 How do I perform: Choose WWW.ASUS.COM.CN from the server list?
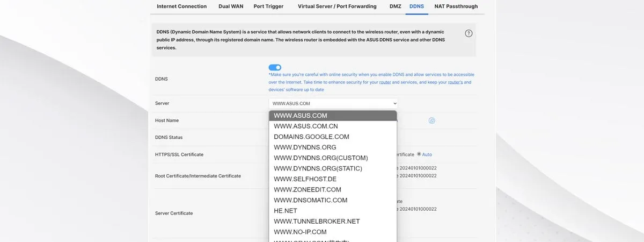coord(306,126)
